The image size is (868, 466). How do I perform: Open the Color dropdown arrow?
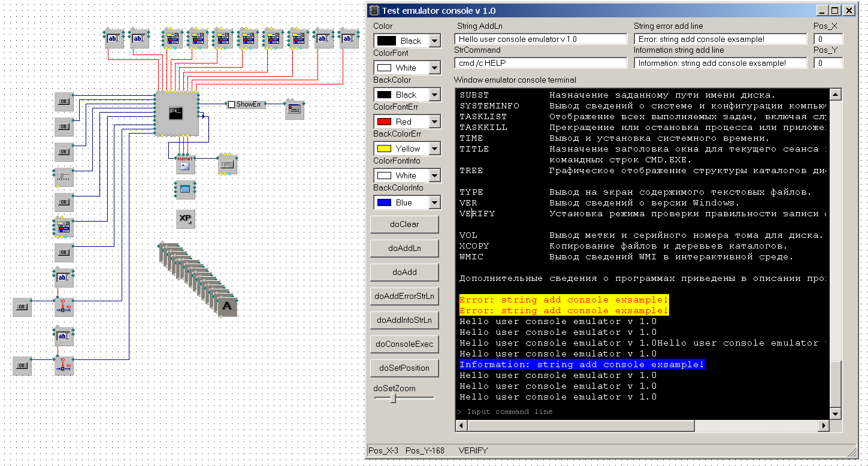434,41
